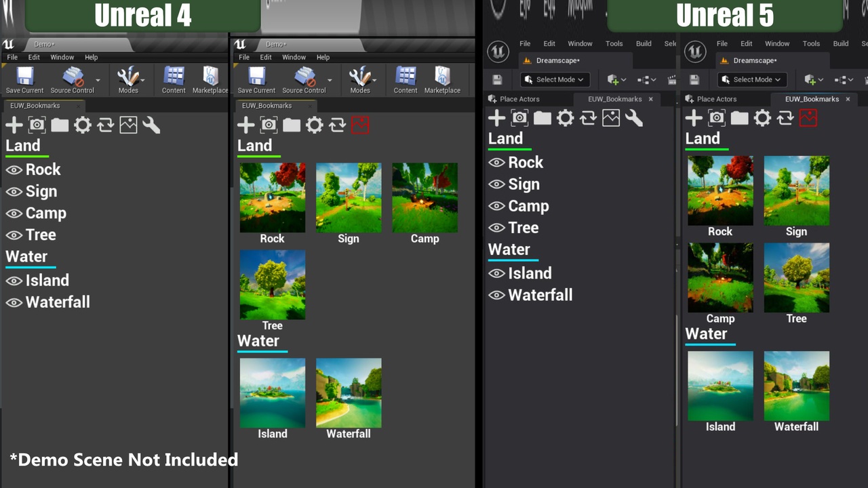Open Modes dropdown arrow in Unreal 4 list-view window
Viewport: 868px width, 488px height.
coord(143,80)
